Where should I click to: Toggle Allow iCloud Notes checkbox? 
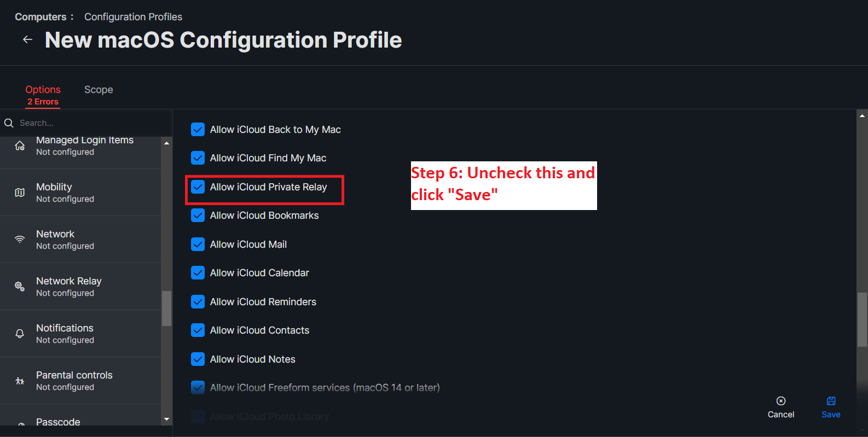pos(198,359)
